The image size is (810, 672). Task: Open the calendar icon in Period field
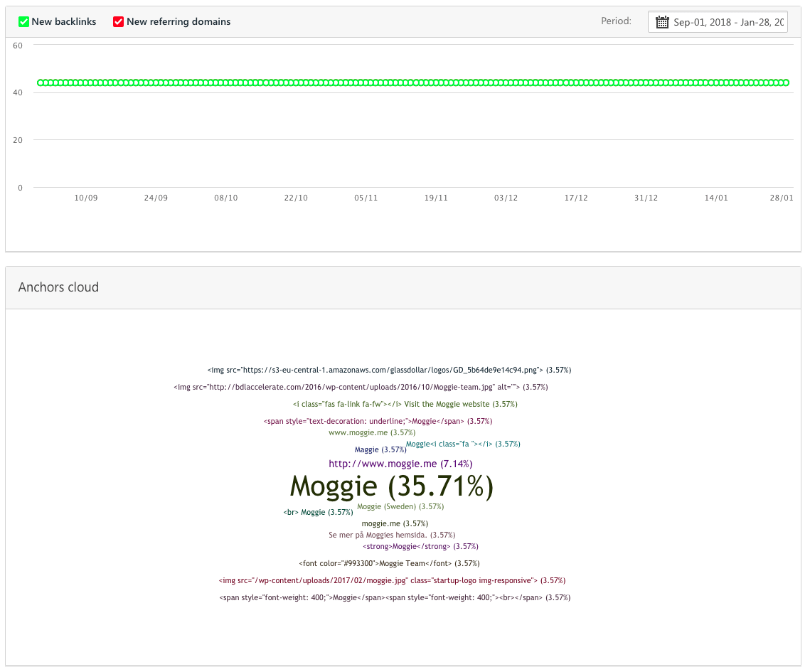tap(662, 22)
